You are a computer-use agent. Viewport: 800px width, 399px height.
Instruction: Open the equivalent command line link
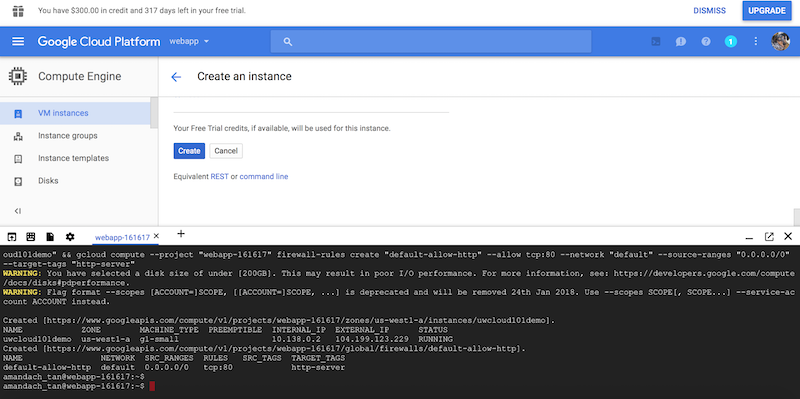pos(264,177)
